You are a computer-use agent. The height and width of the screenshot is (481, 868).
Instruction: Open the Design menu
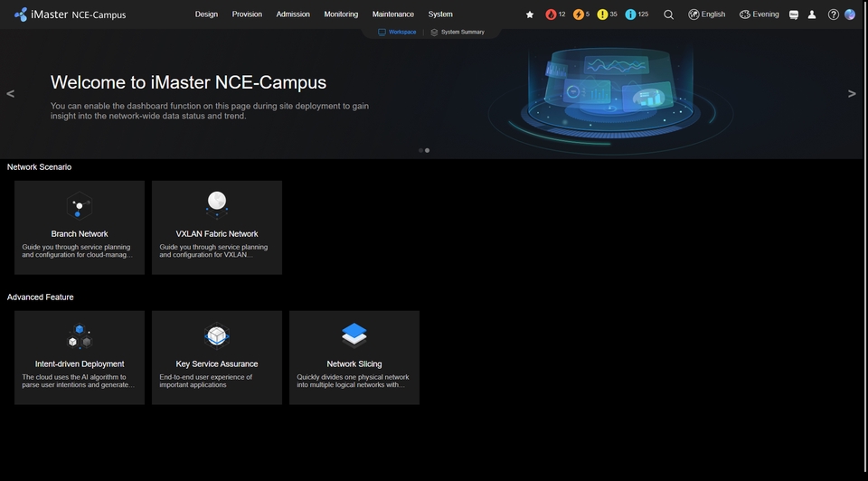[206, 14]
